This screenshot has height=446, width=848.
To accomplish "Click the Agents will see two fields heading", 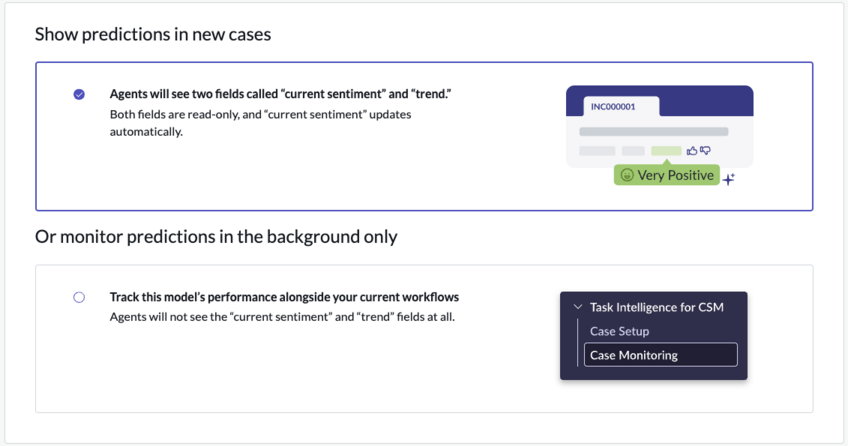I will [281, 94].
